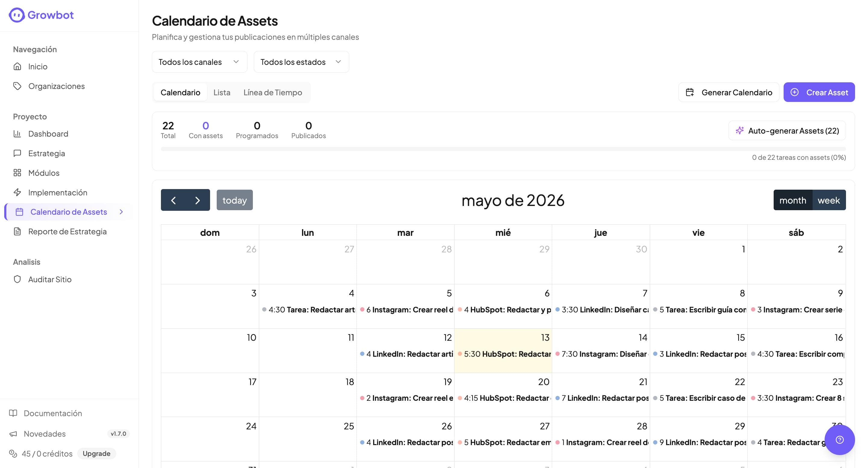Open Inicio from the sidebar
This screenshot has width=868, height=468.
coord(38,66)
